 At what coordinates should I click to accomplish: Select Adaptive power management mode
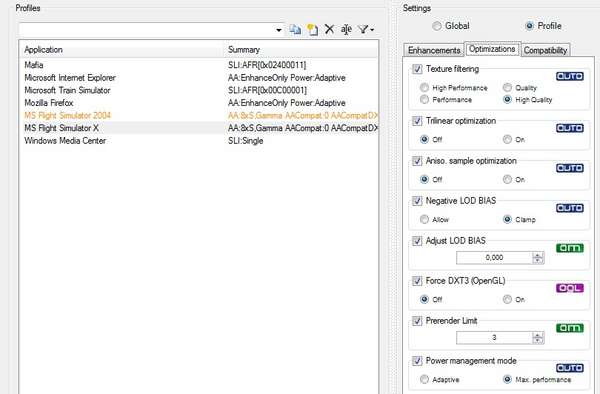click(x=424, y=379)
